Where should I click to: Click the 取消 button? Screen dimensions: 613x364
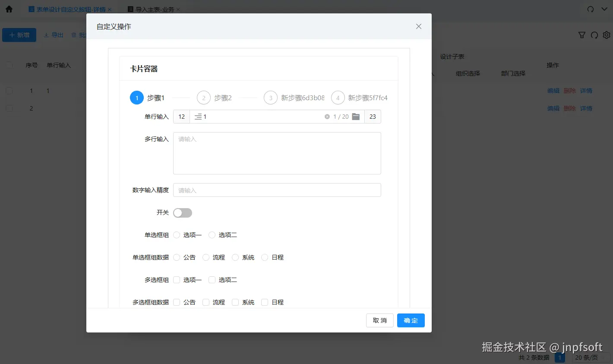coord(380,320)
